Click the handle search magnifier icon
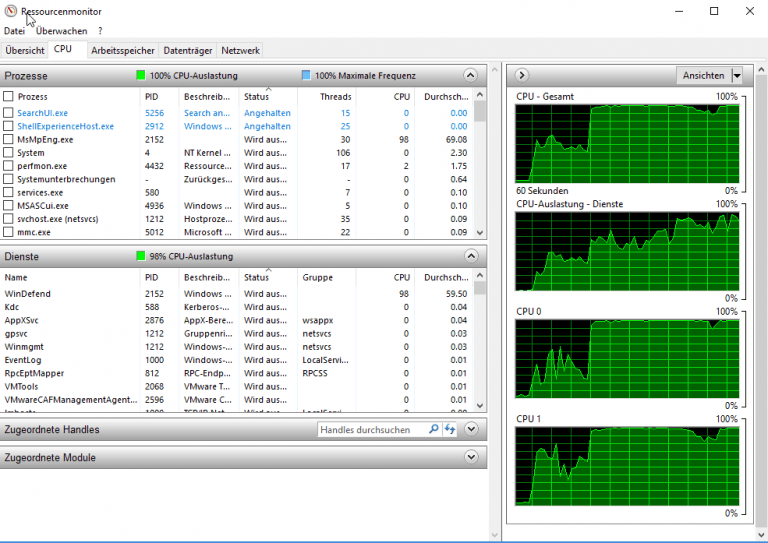The image size is (768, 543). click(433, 429)
